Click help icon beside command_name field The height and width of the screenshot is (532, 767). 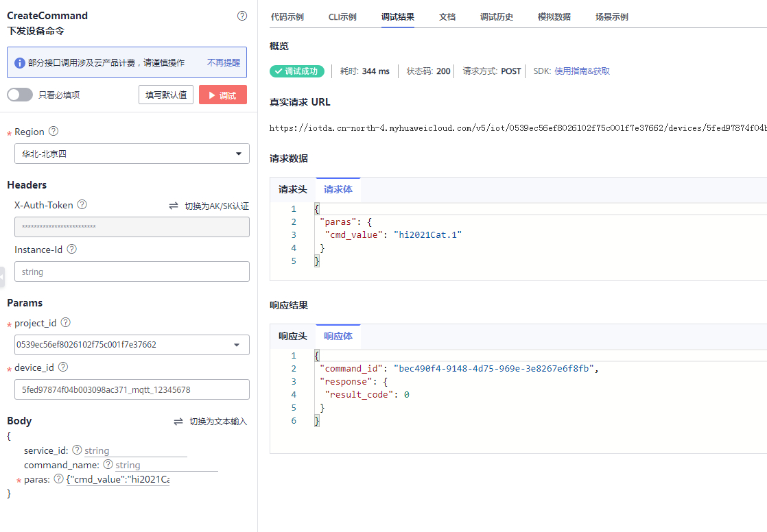click(108, 464)
